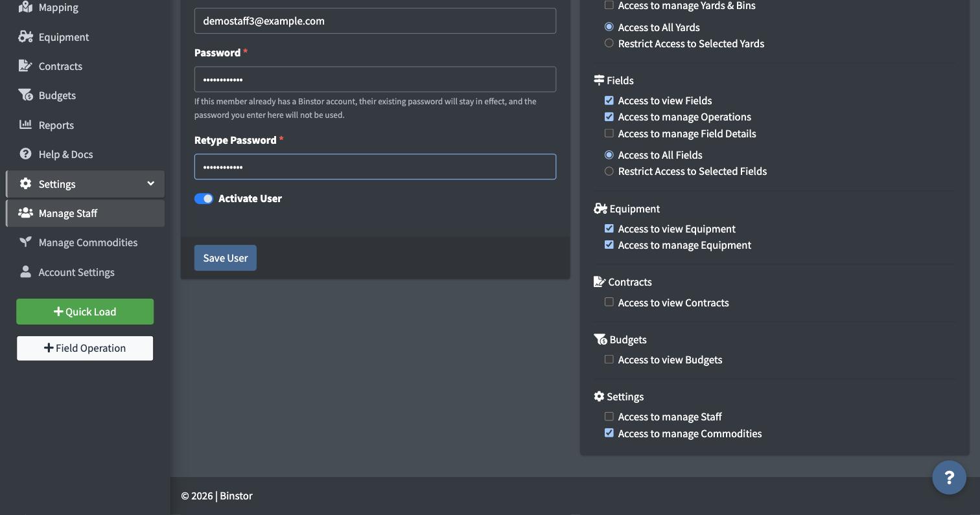
Task: Select Restrict Access to Selected Fields
Action: click(x=609, y=171)
